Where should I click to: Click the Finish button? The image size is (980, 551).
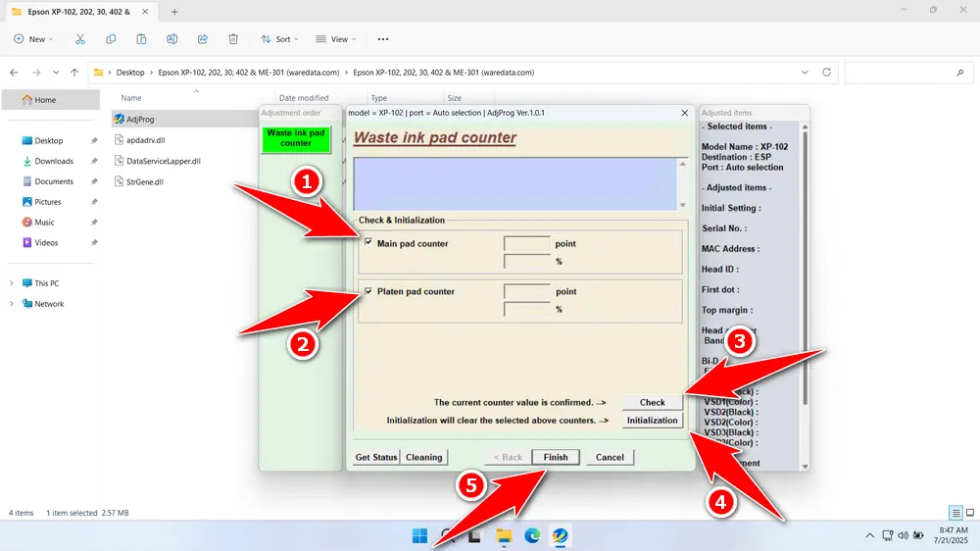coord(555,457)
